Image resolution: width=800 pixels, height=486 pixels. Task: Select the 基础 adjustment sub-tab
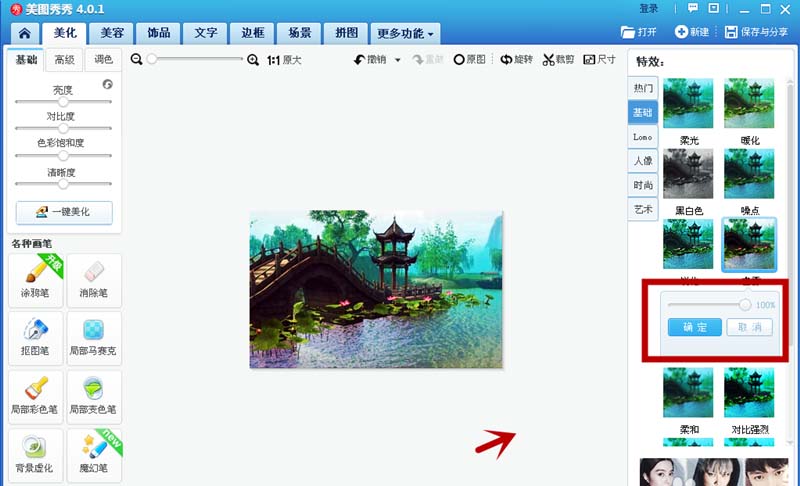[26, 60]
